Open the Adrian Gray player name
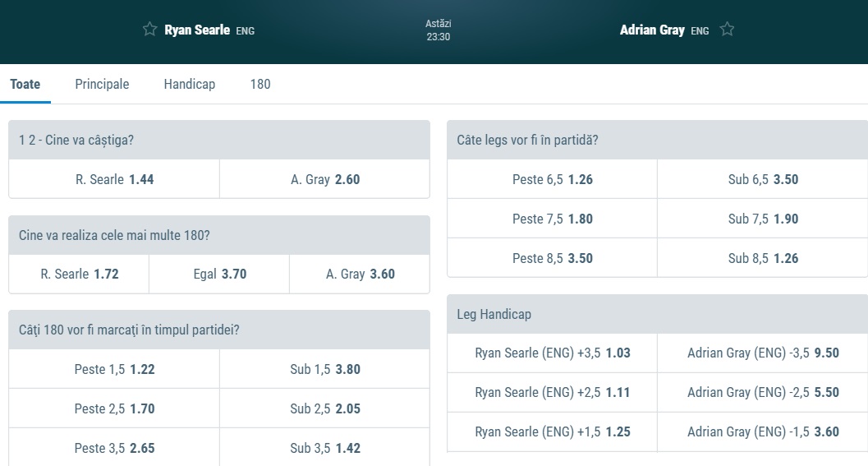Image resolution: width=868 pixels, height=466 pixels. 652,30
